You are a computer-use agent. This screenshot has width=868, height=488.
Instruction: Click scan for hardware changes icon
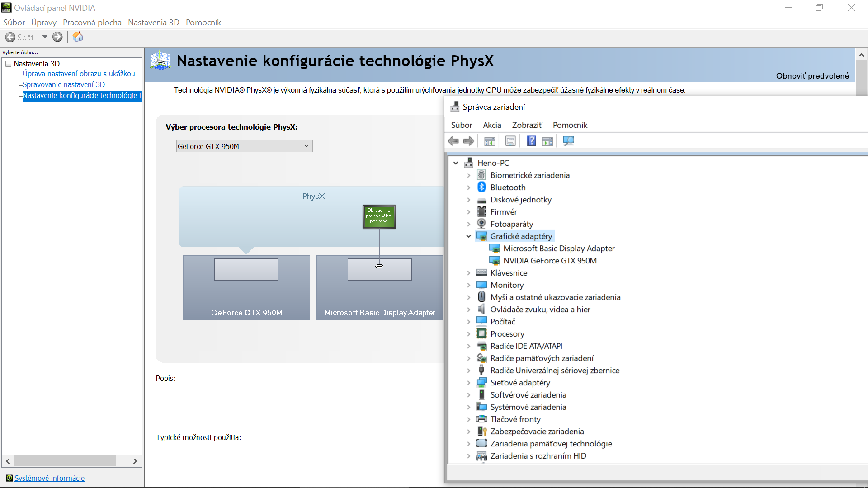568,141
